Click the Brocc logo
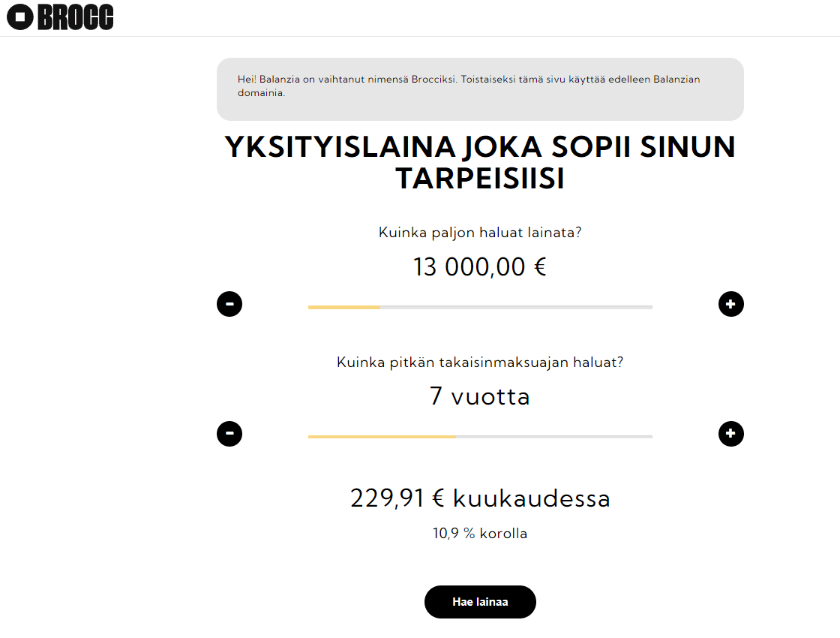Viewport: 840px width, 638px height. (60, 16)
